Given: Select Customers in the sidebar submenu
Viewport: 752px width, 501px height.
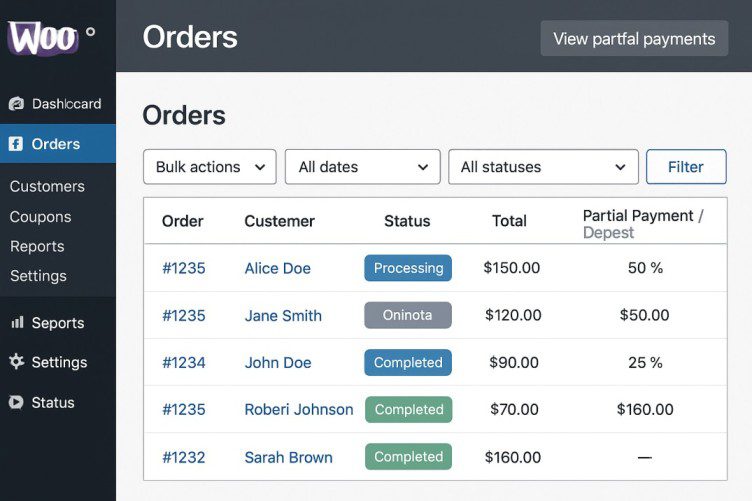Looking at the screenshot, I should click(x=47, y=186).
